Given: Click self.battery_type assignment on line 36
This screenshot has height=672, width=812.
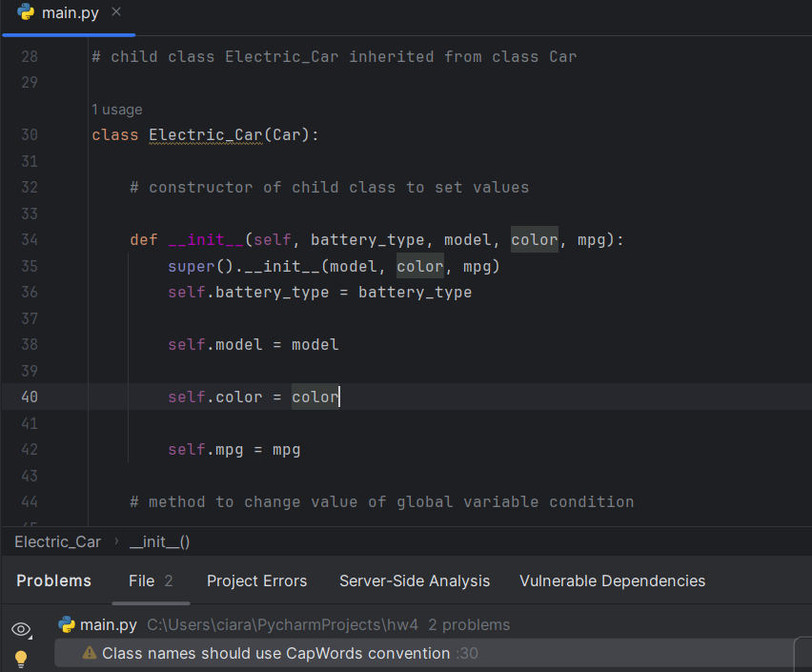Looking at the screenshot, I should pos(319,293).
